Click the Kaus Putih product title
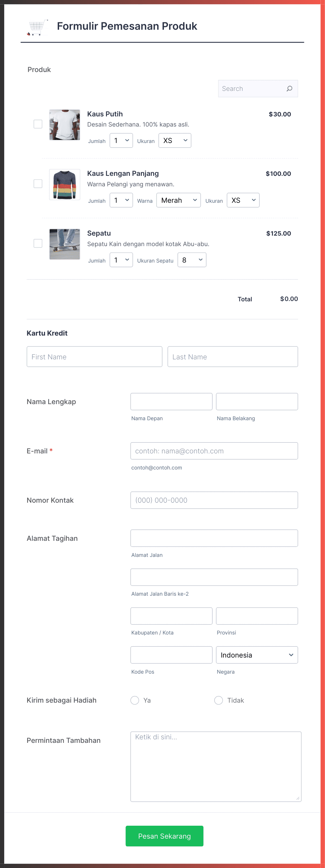The height and width of the screenshot is (868, 325). (x=105, y=114)
